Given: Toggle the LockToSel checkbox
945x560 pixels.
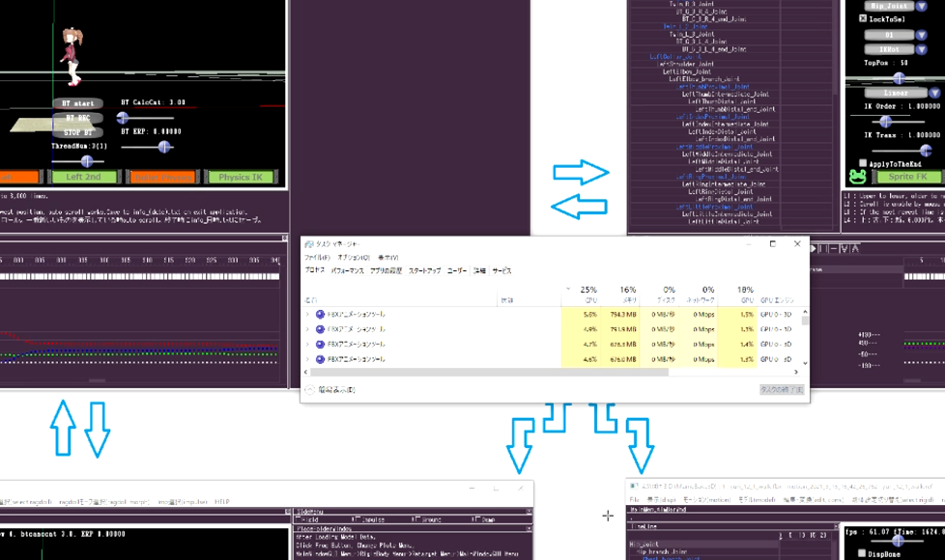Looking at the screenshot, I should (x=863, y=19).
